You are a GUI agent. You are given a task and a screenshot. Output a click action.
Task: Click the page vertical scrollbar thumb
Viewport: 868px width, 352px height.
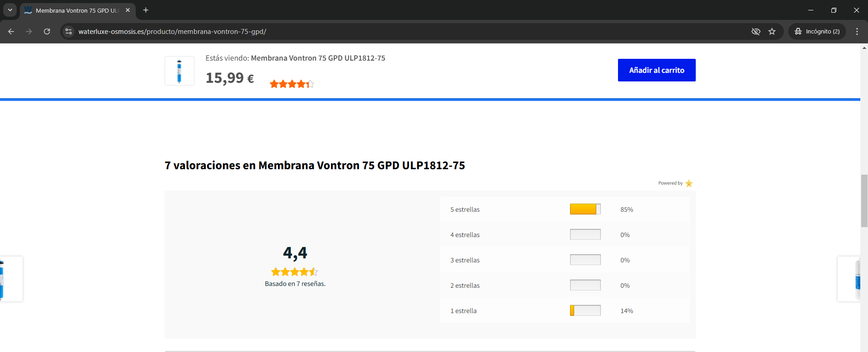tap(864, 200)
